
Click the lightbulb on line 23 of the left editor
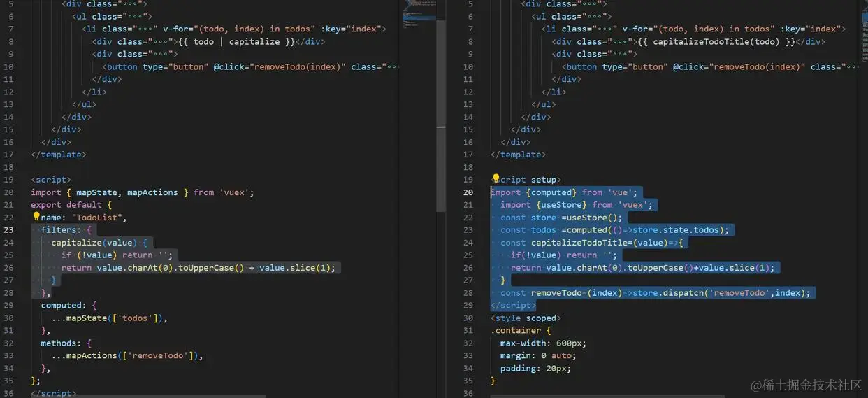(x=36, y=217)
